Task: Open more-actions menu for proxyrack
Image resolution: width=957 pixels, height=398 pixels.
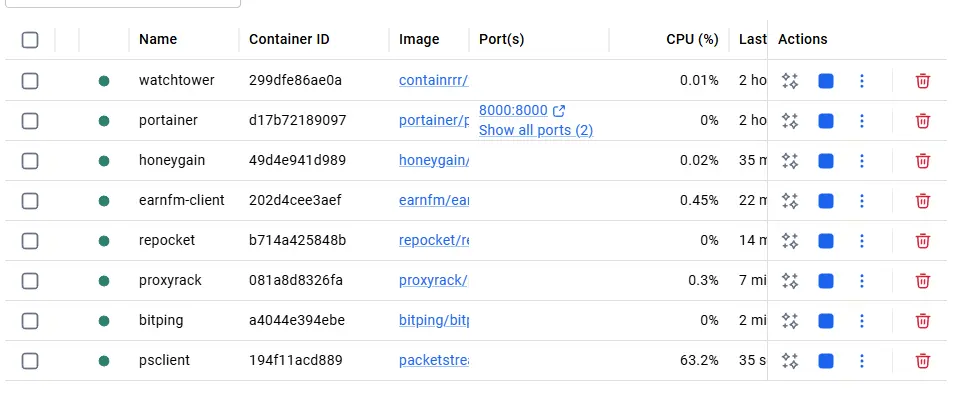Action: [862, 281]
